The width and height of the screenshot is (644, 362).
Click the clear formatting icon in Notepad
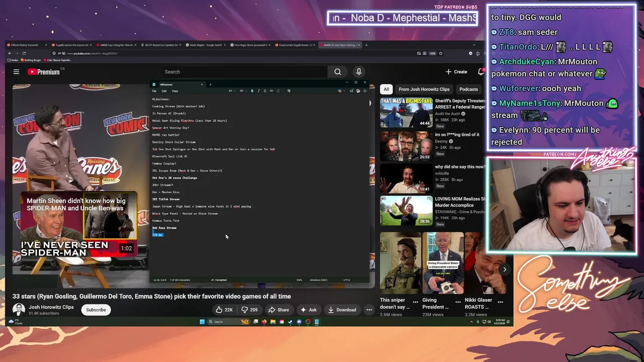(289, 91)
